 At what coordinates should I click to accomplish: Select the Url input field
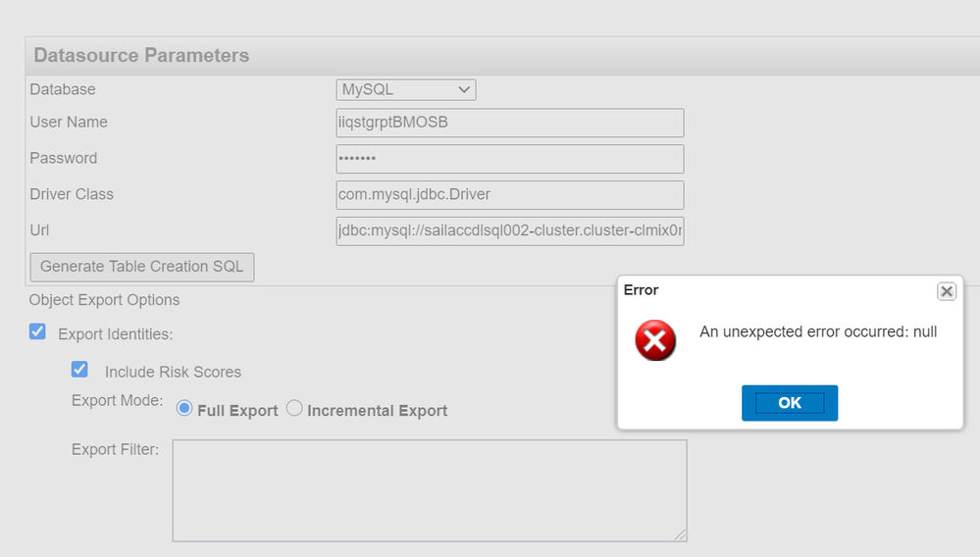[x=509, y=230]
